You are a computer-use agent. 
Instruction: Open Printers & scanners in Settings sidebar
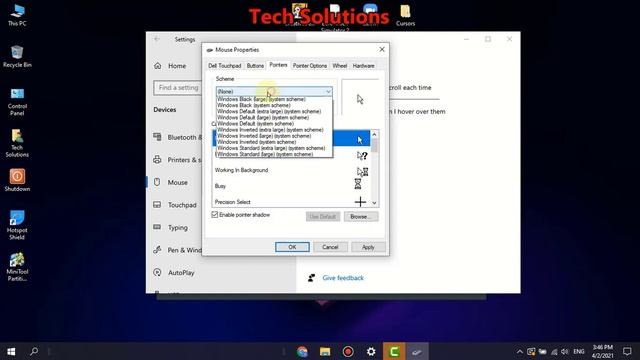(x=177, y=160)
